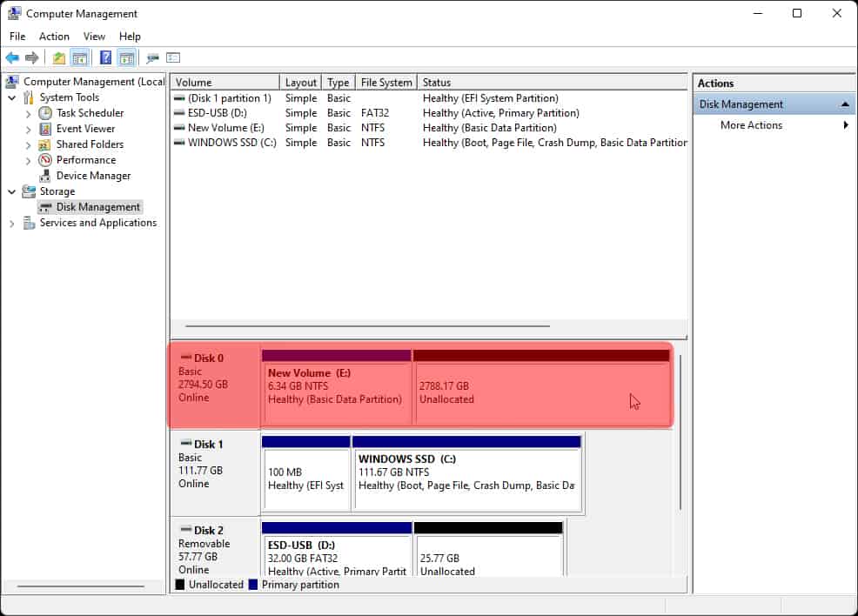Expand Services and Applications node

tap(12, 224)
